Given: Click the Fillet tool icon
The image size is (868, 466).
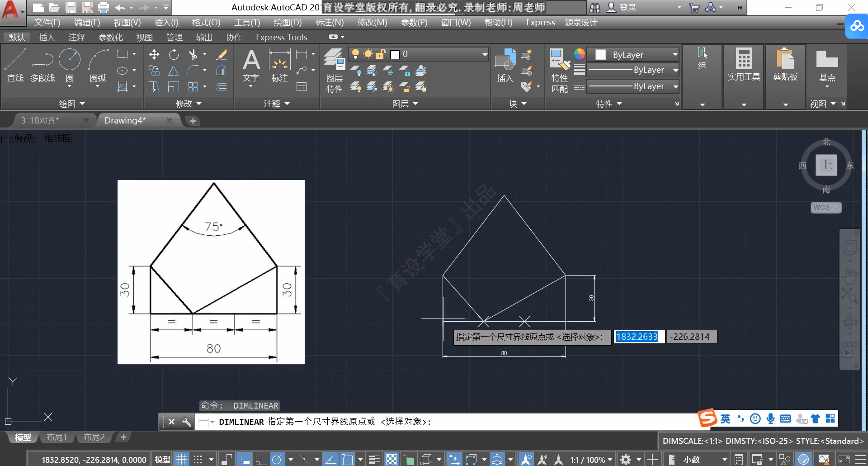Looking at the screenshot, I should [193, 71].
